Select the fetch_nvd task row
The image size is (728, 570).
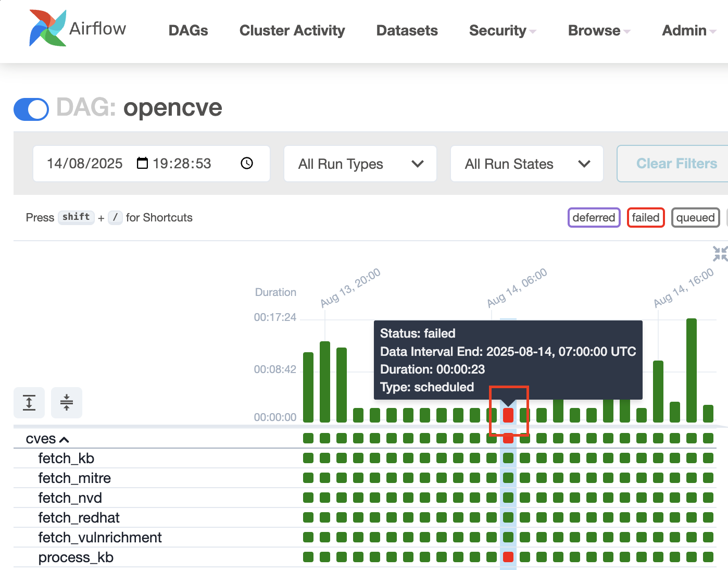(70, 498)
